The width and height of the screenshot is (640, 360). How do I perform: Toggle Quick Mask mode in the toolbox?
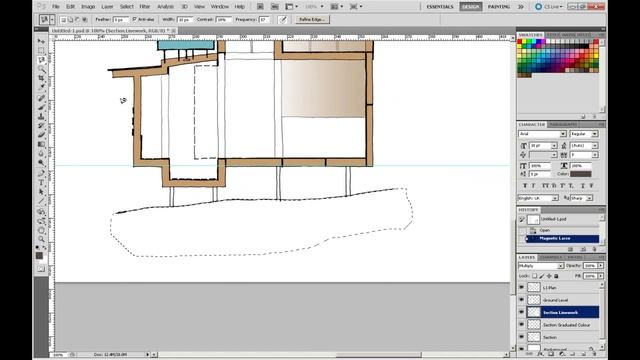click(41, 269)
